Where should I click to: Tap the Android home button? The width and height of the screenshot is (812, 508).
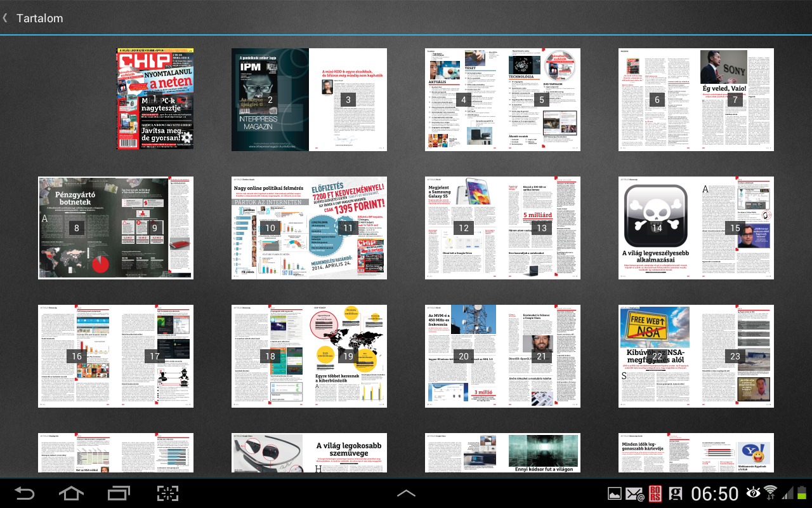[71, 493]
